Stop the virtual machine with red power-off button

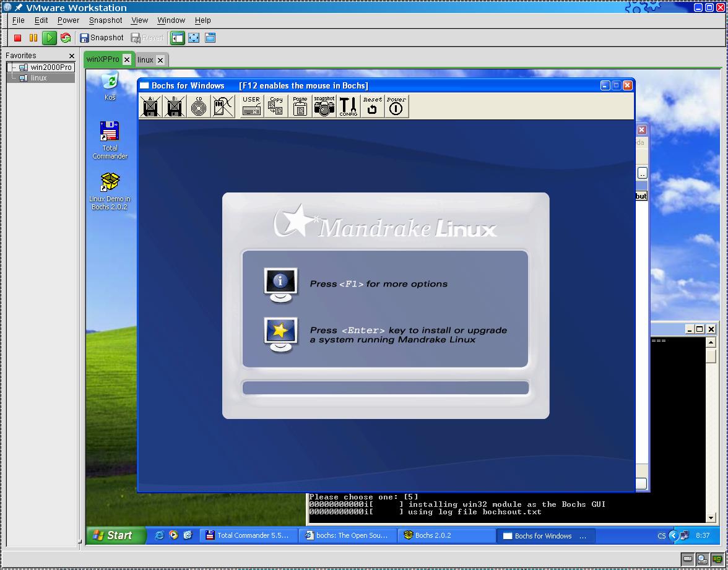point(17,38)
